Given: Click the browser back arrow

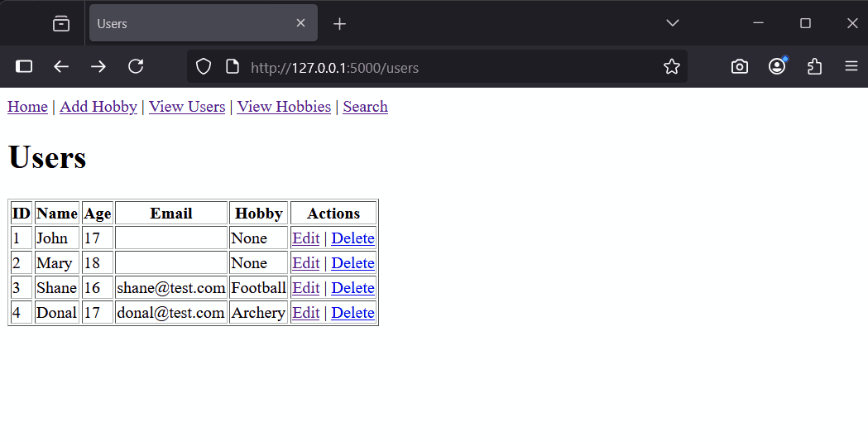Looking at the screenshot, I should tap(61, 67).
